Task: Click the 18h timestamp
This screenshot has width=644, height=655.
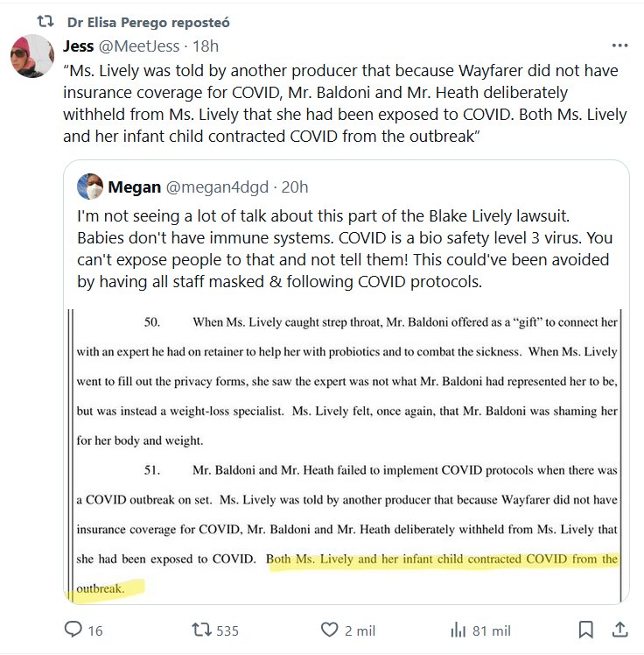Action: click(206, 46)
